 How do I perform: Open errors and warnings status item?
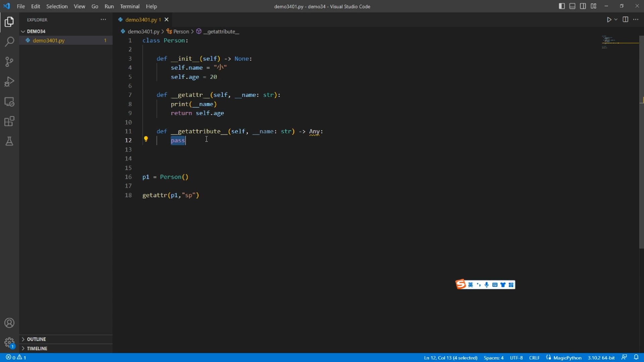coord(16,358)
